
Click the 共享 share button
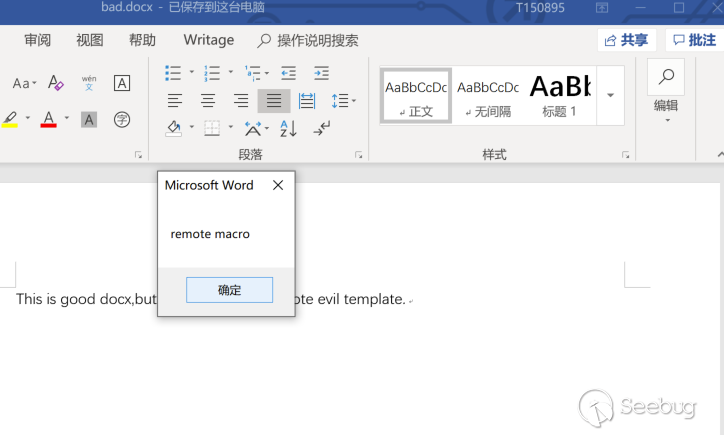[627, 40]
